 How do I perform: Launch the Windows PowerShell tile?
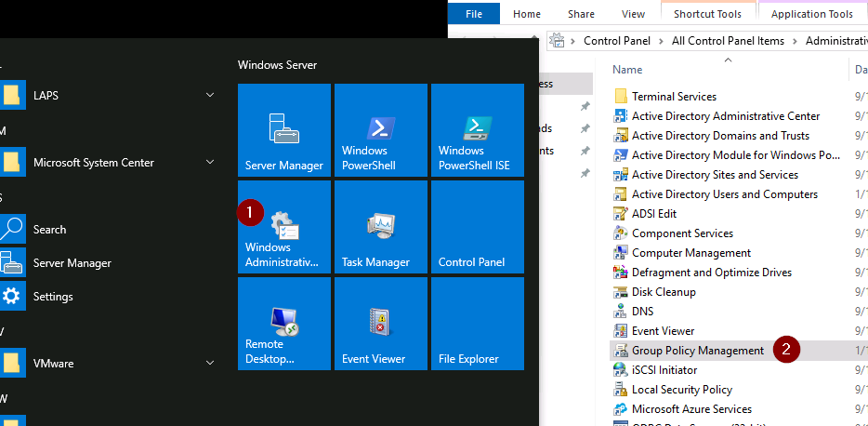[x=381, y=130]
